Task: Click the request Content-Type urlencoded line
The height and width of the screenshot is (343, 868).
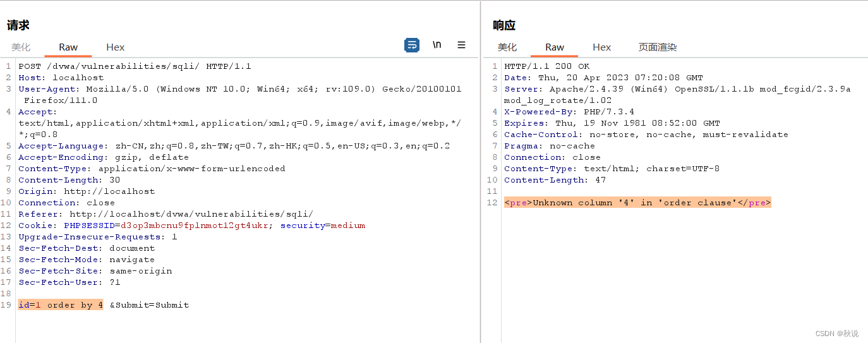Action: click(152, 169)
